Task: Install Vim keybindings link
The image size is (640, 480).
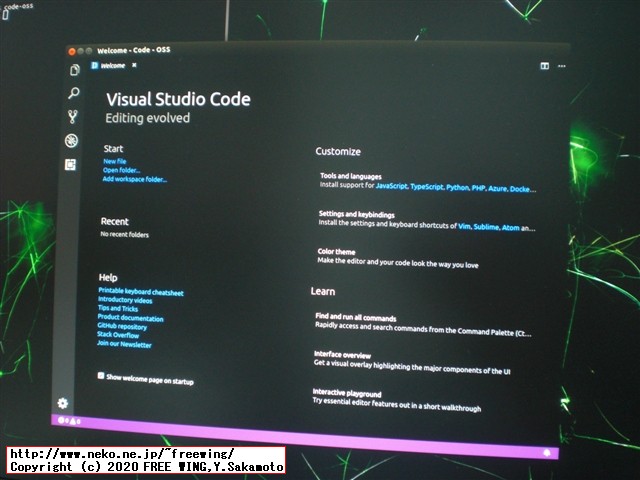Action: pyautogui.click(x=464, y=226)
